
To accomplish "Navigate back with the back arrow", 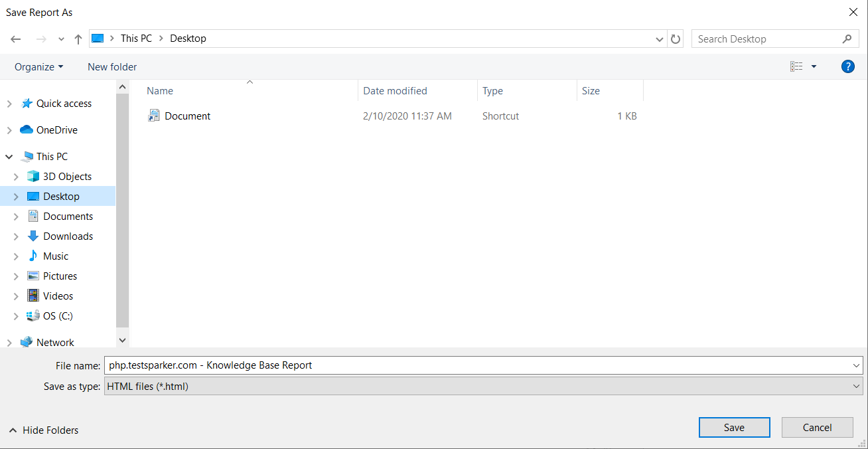I will click(x=16, y=39).
